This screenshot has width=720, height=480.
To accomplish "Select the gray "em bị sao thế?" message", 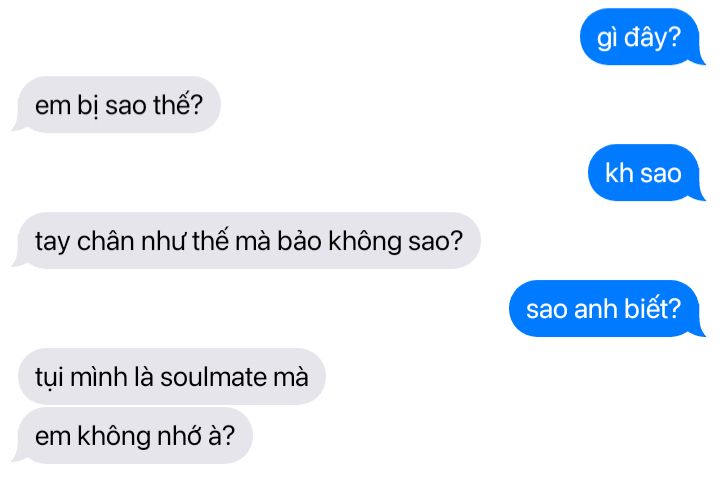I will click(x=117, y=105).
